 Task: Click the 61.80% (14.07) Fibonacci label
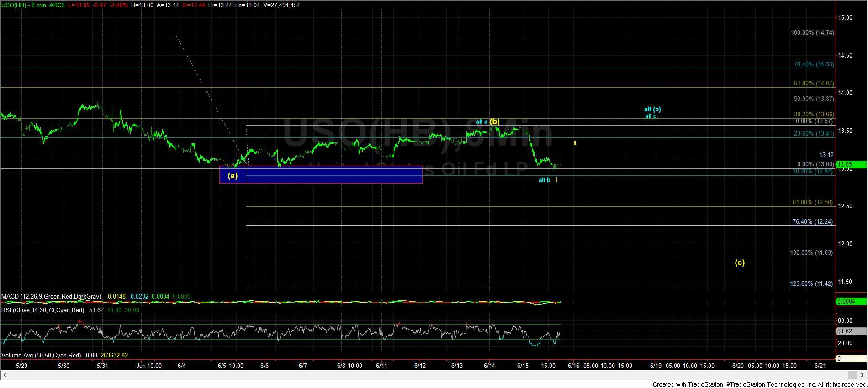(814, 84)
